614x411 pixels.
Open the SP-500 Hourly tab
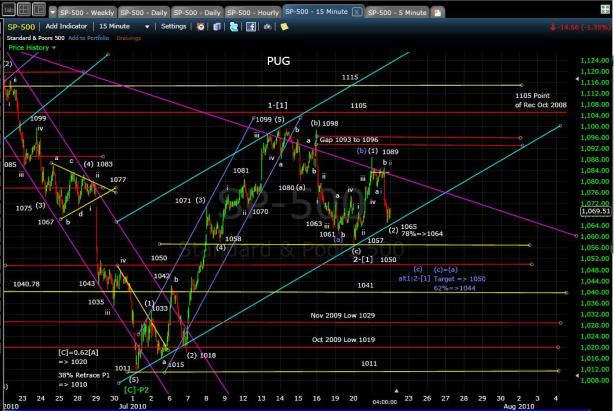coord(253,13)
